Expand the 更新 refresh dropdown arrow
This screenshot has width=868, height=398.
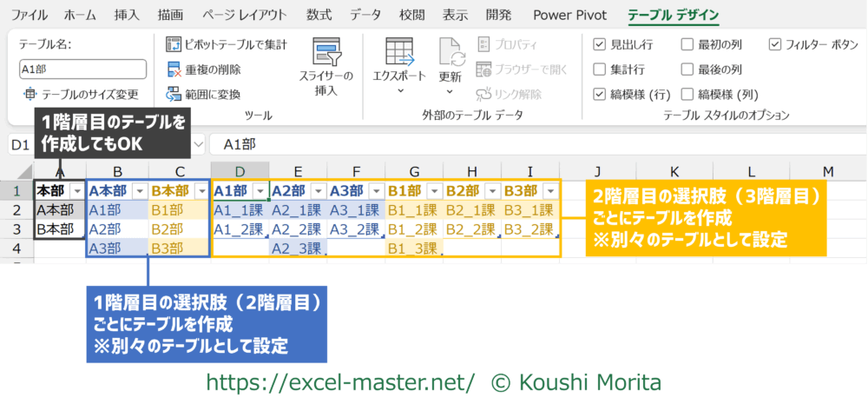(450, 90)
